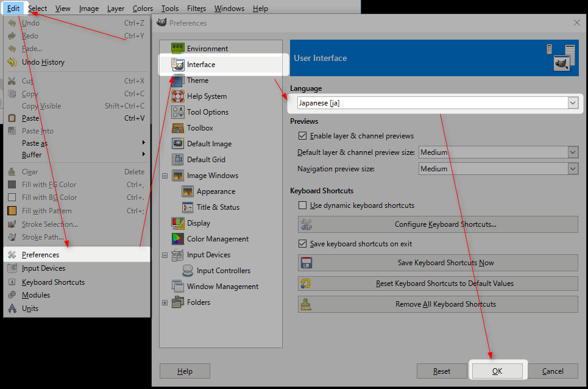
Task: Close the Preferences dialog
Action: pos(577,23)
